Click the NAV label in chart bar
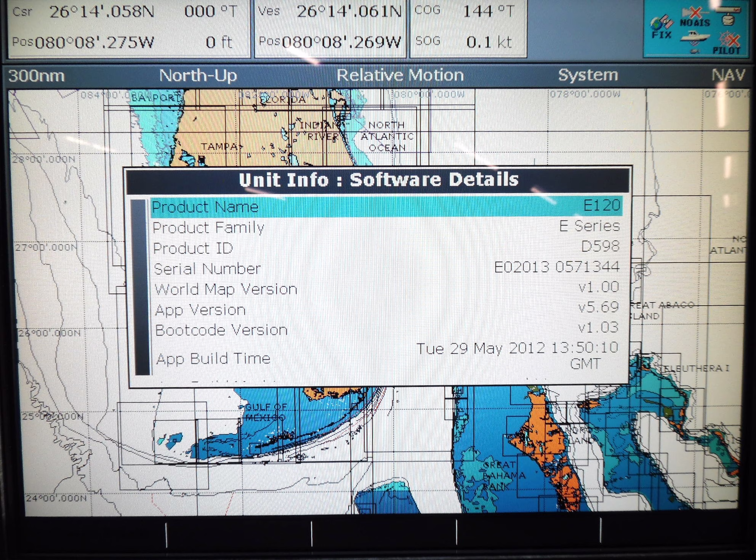This screenshot has width=756, height=560. tap(728, 75)
